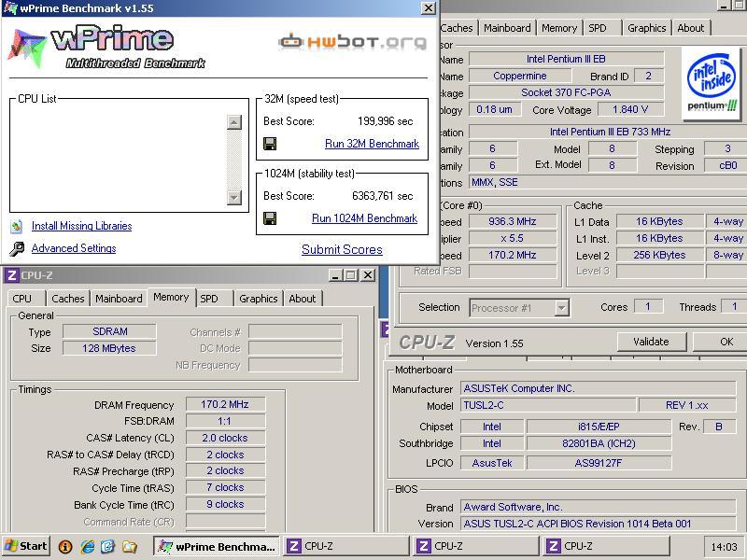Activate the third CPU-Z taskbar button
Image resolution: width=747 pixels, height=560 pixels.
[606, 546]
